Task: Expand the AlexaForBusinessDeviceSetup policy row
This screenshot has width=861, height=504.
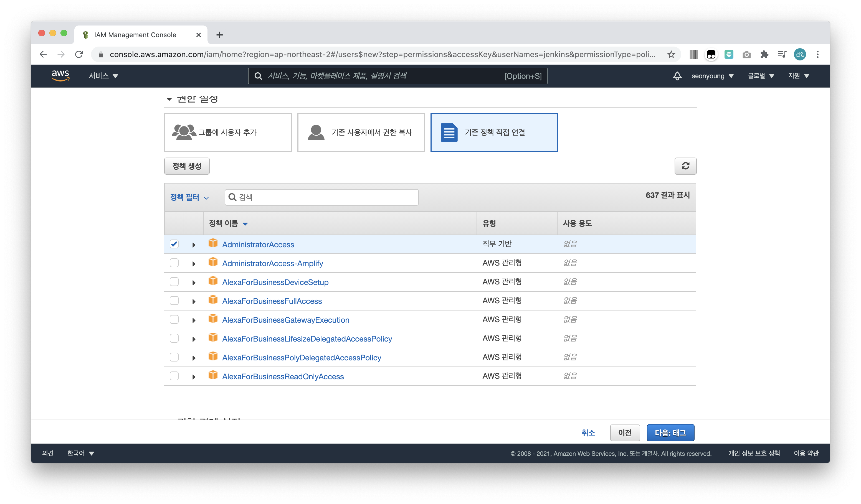Action: click(x=194, y=282)
